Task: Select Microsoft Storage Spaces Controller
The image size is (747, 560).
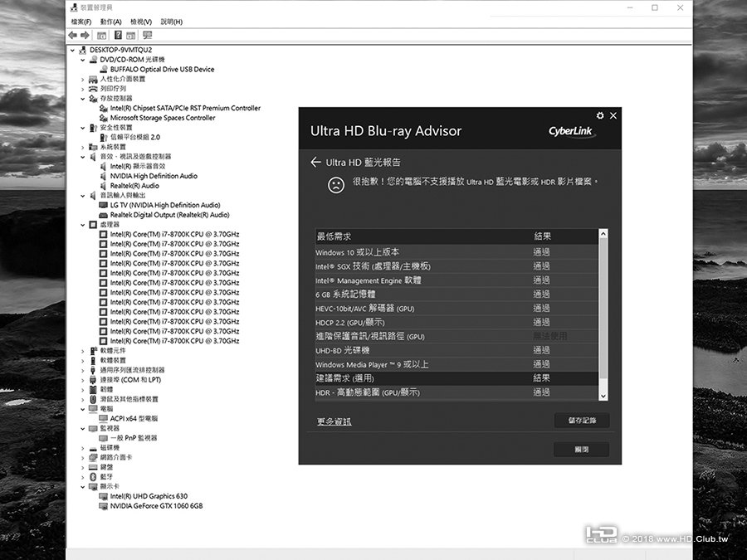Action: point(163,118)
